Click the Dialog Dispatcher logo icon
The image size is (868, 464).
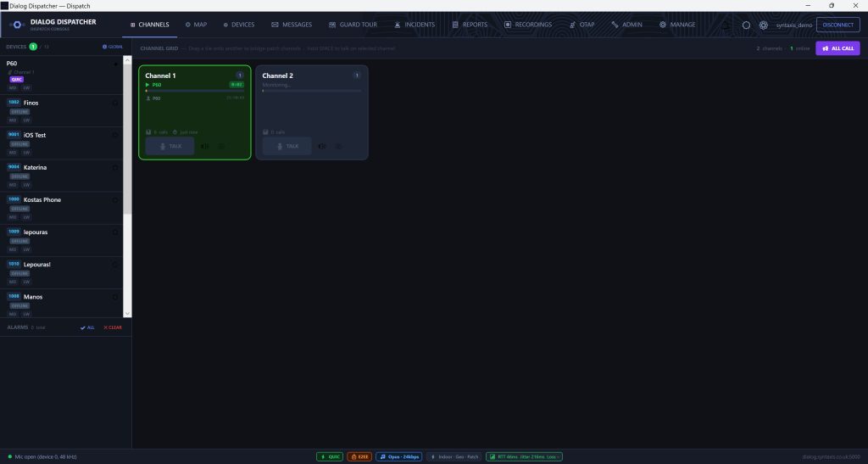(x=17, y=25)
